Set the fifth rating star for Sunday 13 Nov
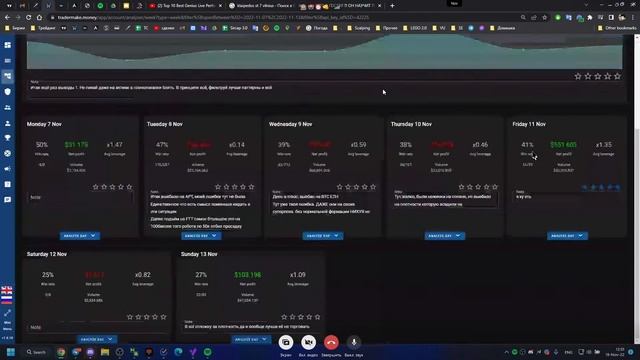Screen dimensions: 640x360 coord(318,317)
